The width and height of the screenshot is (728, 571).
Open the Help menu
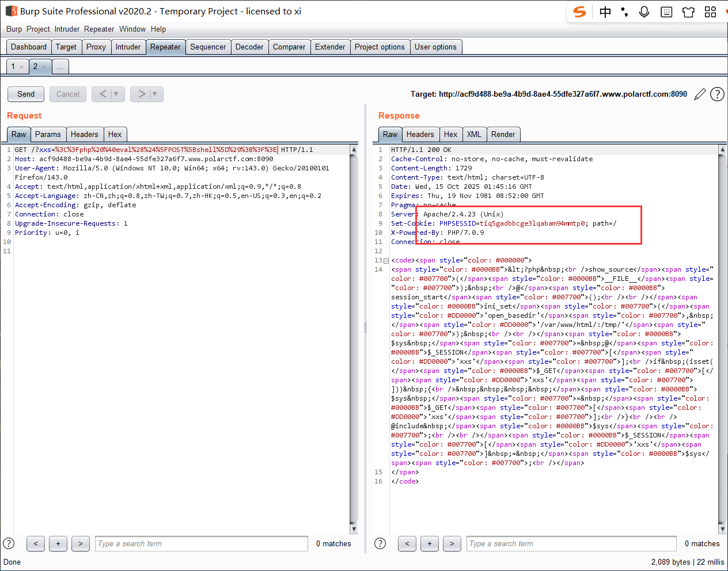[158, 29]
